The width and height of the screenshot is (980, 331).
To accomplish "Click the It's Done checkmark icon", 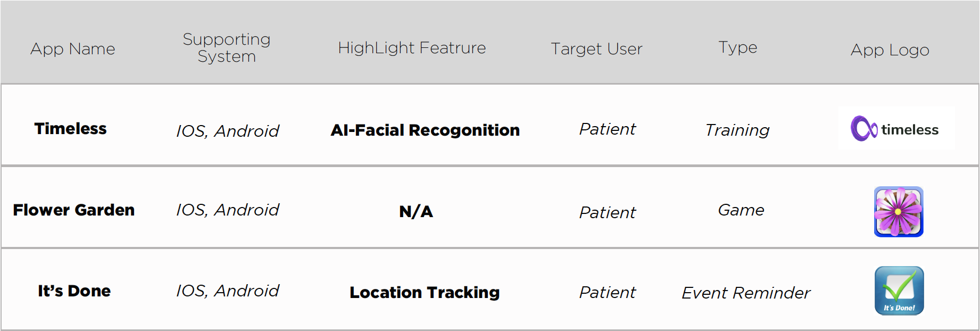I will [x=899, y=291].
